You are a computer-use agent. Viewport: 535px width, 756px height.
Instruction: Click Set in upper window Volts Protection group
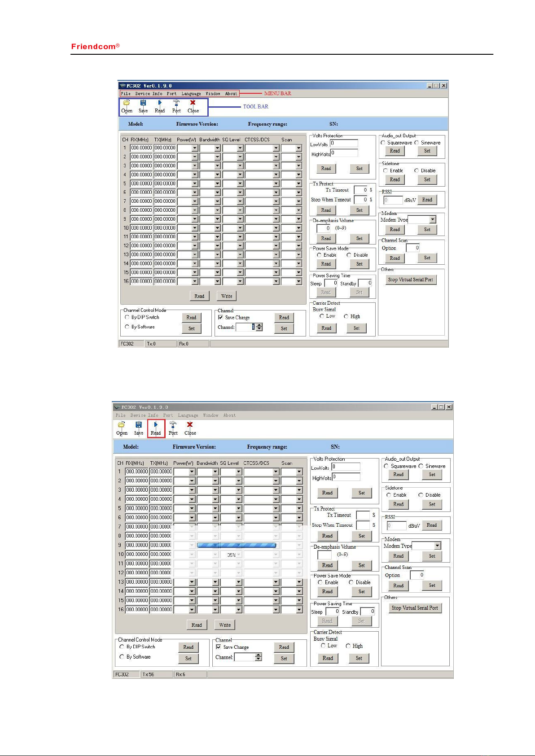[x=360, y=169]
